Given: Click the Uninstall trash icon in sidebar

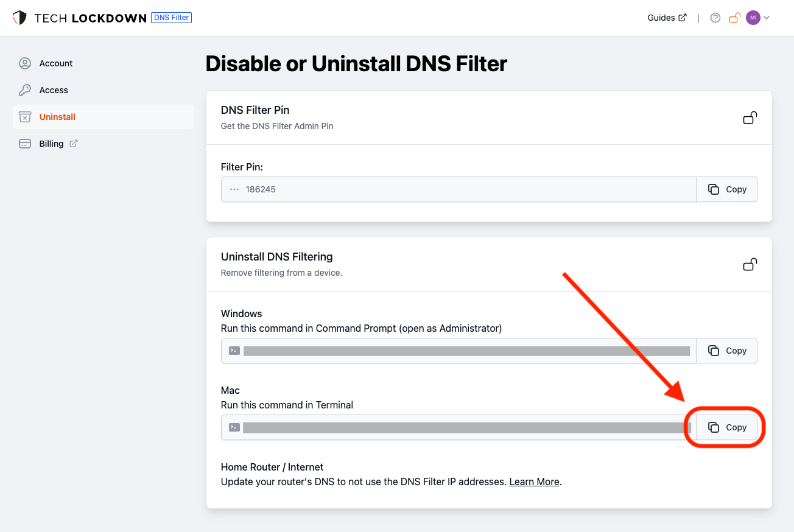Looking at the screenshot, I should point(24,116).
